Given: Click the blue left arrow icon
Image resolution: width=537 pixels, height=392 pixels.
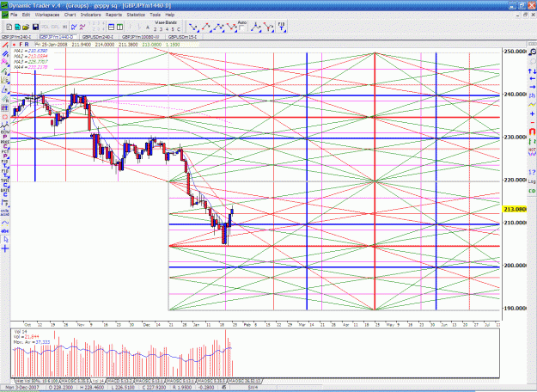Looking at the screenshot, I should pyautogui.click(x=532, y=79).
